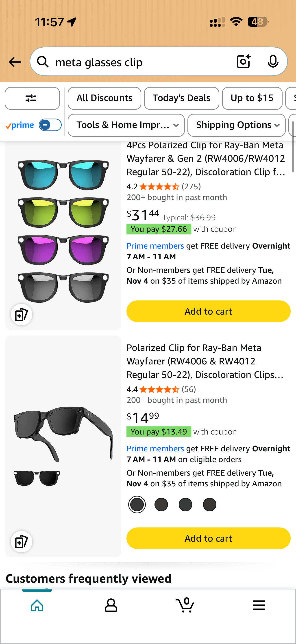The height and width of the screenshot is (644, 296).
Task: Toggle the Prime filter switch
Action: pos(50,125)
